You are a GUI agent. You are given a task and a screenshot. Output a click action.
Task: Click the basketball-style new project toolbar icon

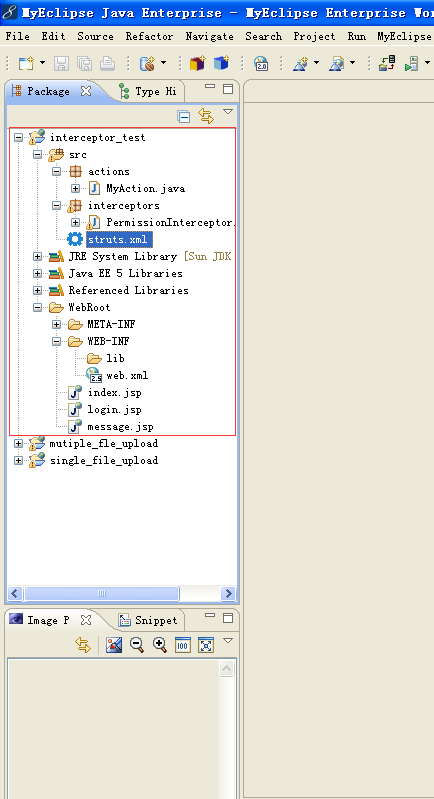point(147,63)
